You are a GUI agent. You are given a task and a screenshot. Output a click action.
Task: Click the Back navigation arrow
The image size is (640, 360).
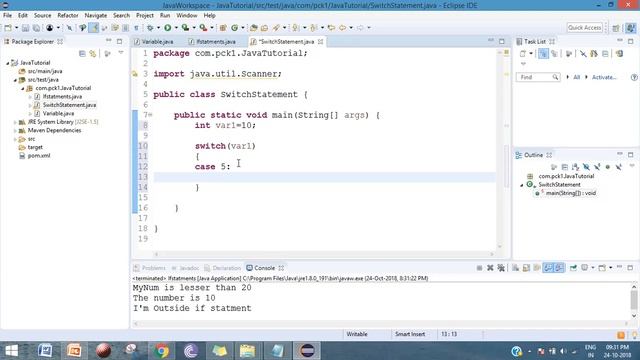click(x=343, y=28)
